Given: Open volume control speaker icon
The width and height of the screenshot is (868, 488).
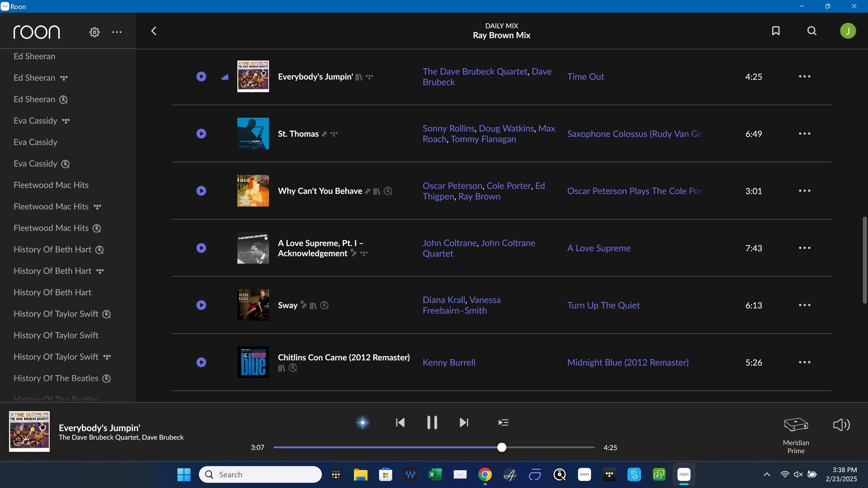Looking at the screenshot, I should (841, 425).
